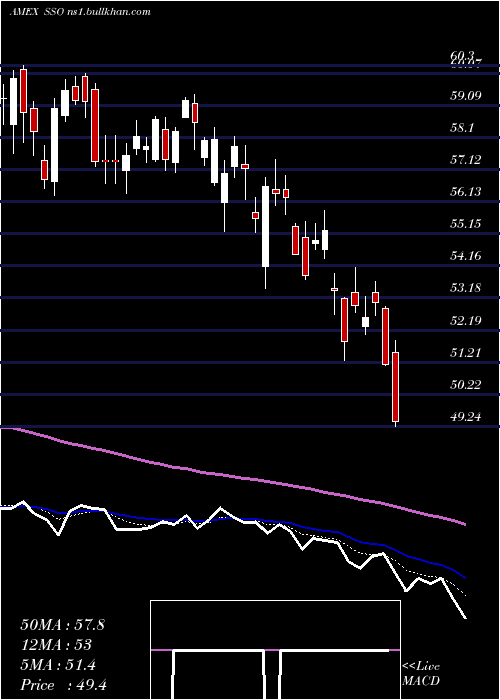Click the 'AMEX SSO ns1.bullkhan.com' chart title
Screen dimensions: 500x700
pyautogui.click(x=80, y=12)
